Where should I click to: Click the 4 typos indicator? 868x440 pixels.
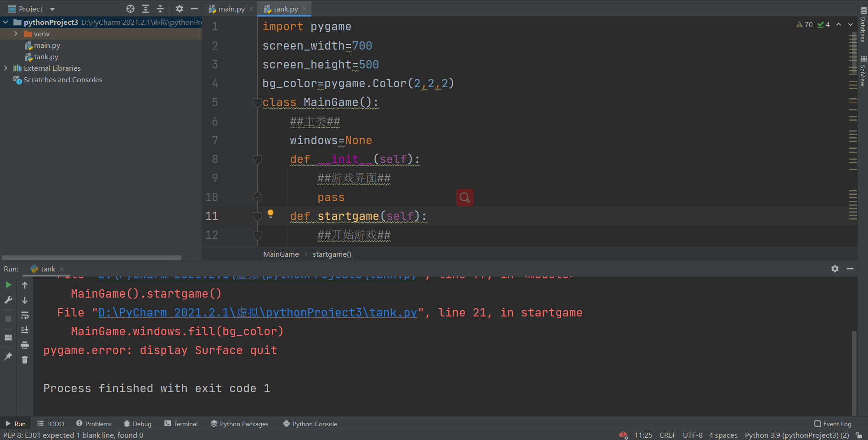click(x=823, y=24)
